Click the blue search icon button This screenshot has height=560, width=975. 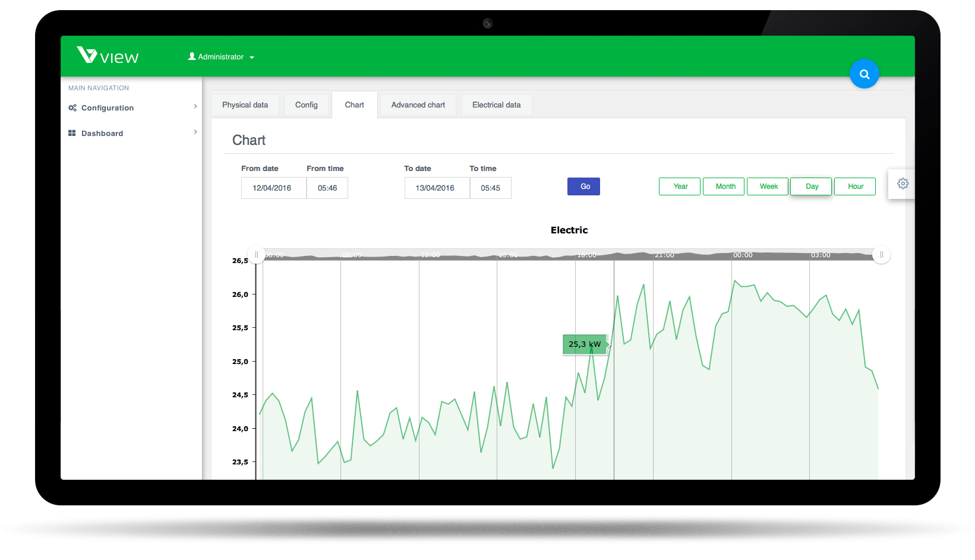tap(864, 74)
